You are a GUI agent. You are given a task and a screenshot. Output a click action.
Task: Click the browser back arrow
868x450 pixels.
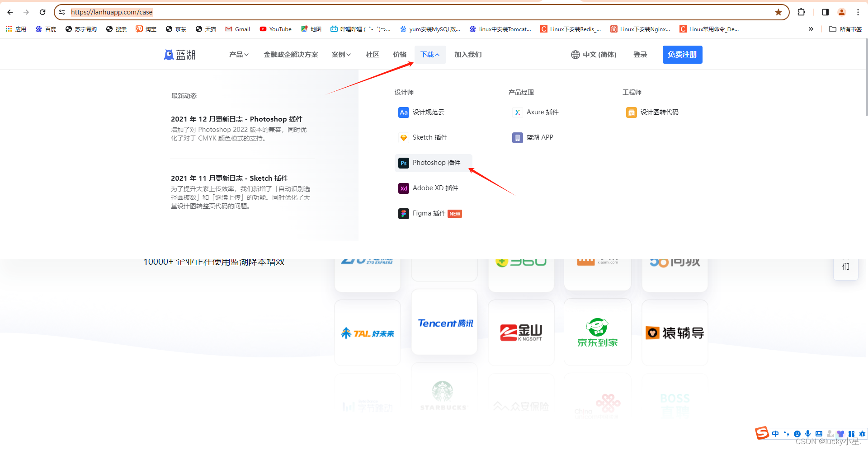pyautogui.click(x=10, y=12)
